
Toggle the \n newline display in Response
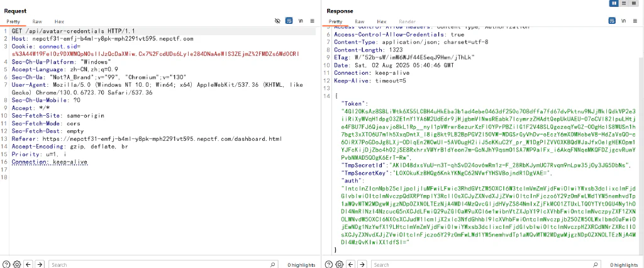[624, 21]
